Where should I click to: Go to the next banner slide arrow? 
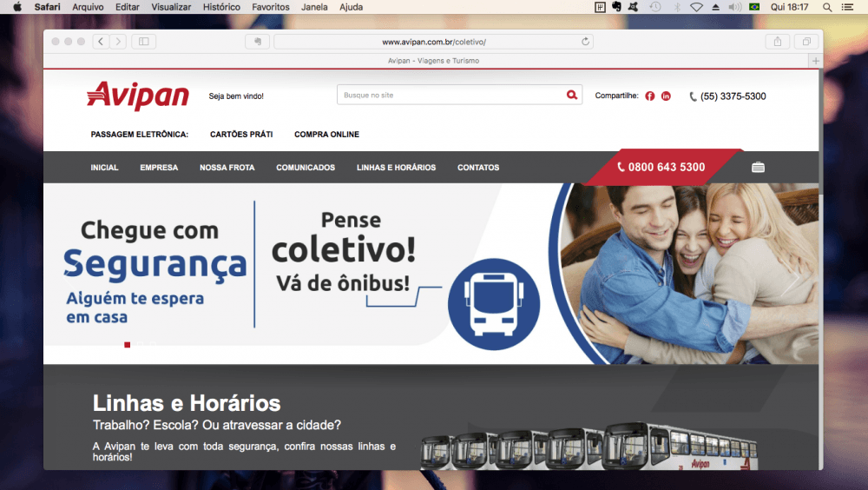tap(792, 279)
